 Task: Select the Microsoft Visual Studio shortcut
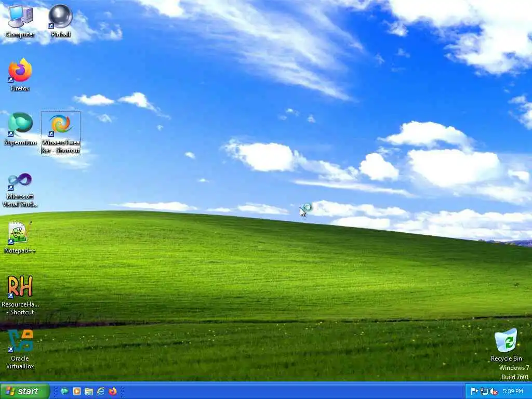[x=20, y=190]
